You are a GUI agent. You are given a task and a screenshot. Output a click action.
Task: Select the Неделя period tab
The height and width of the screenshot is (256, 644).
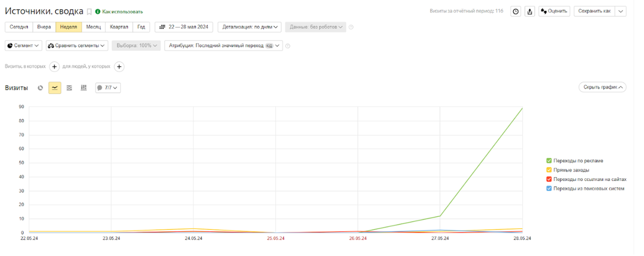(x=69, y=27)
